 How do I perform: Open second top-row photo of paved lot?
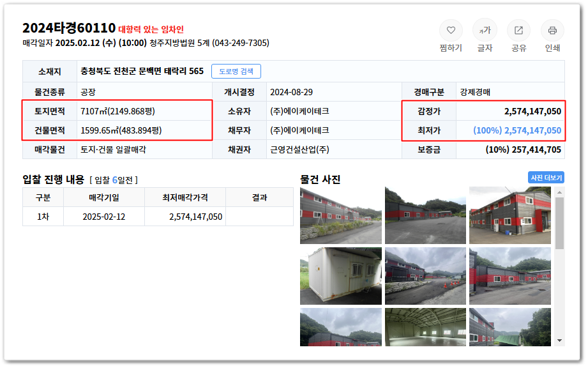[x=425, y=215]
